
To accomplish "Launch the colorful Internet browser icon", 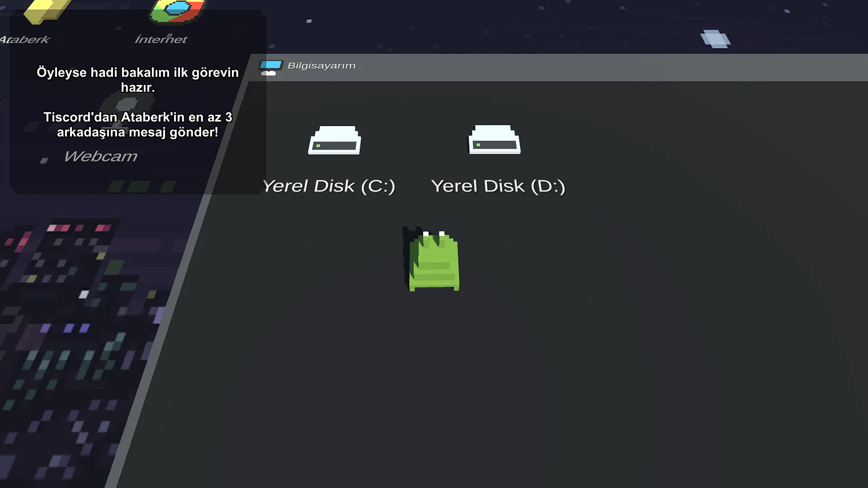I will point(177,10).
